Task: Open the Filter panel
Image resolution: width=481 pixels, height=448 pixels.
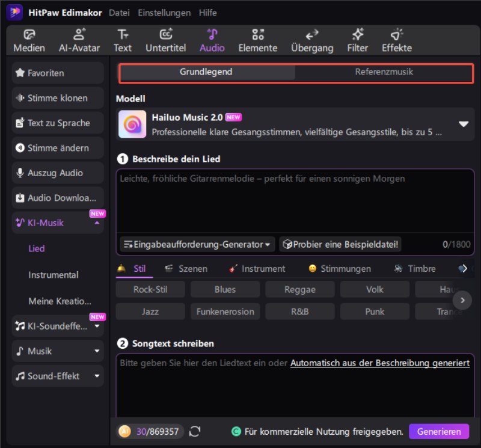Action: tap(357, 40)
